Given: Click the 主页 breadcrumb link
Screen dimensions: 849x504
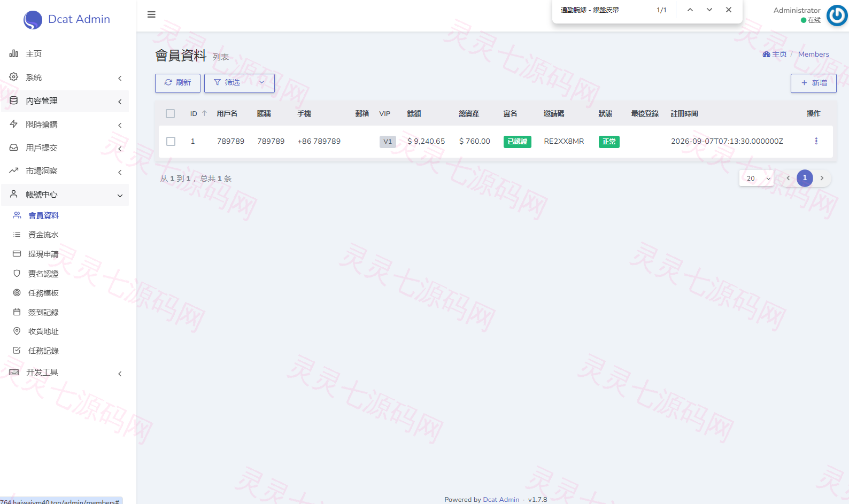Looking at the screenshot, I should pyautogui.click(x=775, y=54).
